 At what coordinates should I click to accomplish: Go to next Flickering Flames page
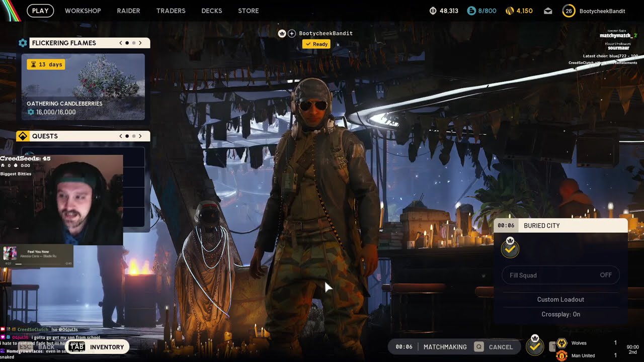140,43
